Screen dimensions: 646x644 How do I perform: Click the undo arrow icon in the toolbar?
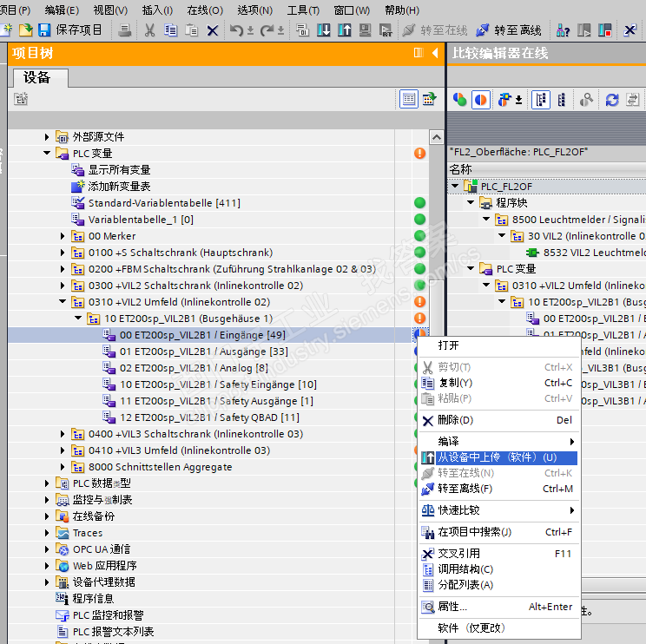pyautogui.click(x=236, y=30)
